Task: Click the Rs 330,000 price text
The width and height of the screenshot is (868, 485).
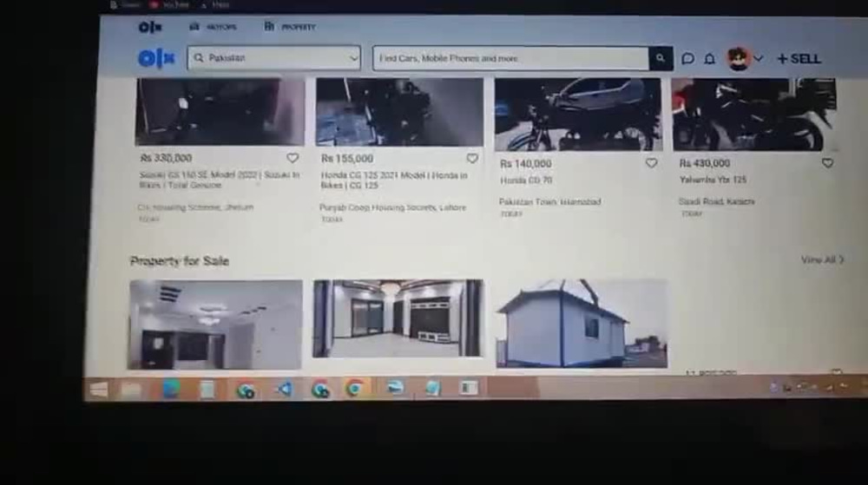Action: (166, 158)
